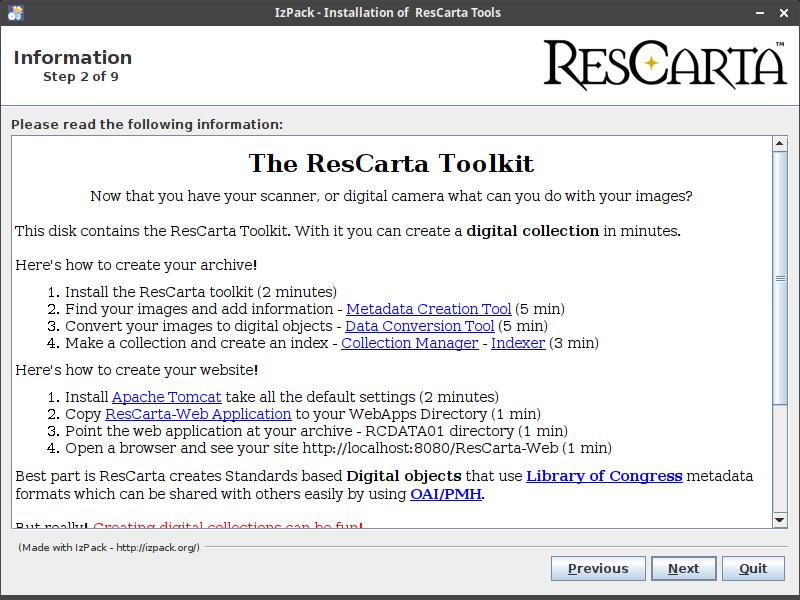Click 'Made with IzPack - http://izpack.org/' text
Viewport: 800px width, 600px height.
point(109,547)
